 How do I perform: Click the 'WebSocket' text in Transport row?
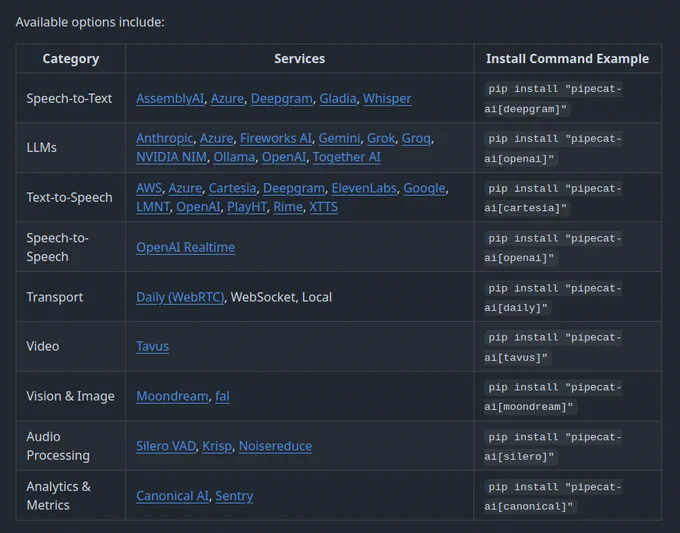tap(263, 298)
